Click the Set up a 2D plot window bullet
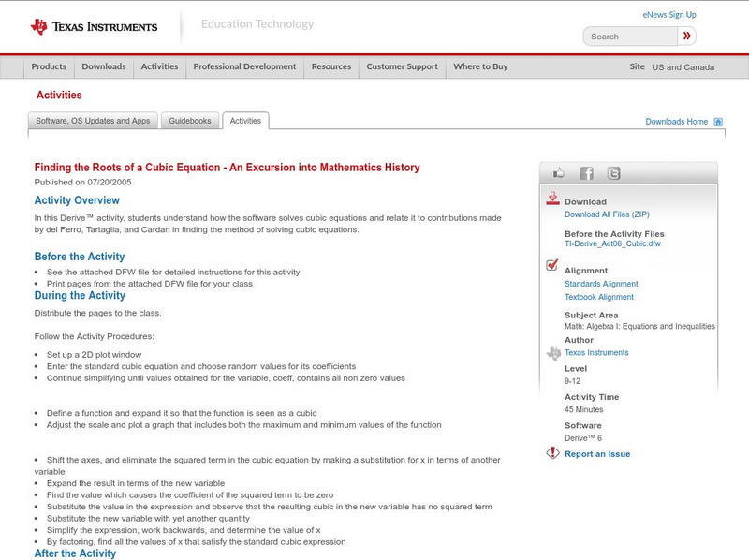The height and width of the screenshot is (560, 749). click(x=95, y=355)
